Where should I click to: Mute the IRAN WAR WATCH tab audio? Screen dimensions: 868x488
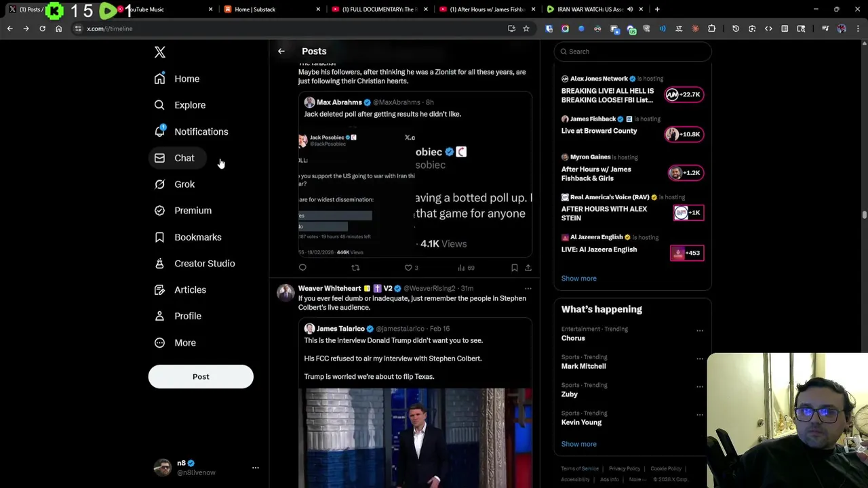pyautogui.click(x=630, y=9)
